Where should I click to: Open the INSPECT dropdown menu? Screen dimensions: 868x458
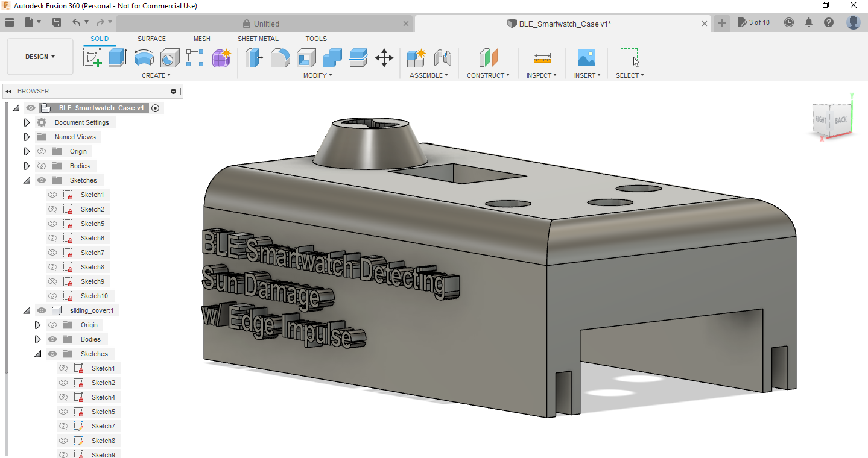tap(542, 75)
